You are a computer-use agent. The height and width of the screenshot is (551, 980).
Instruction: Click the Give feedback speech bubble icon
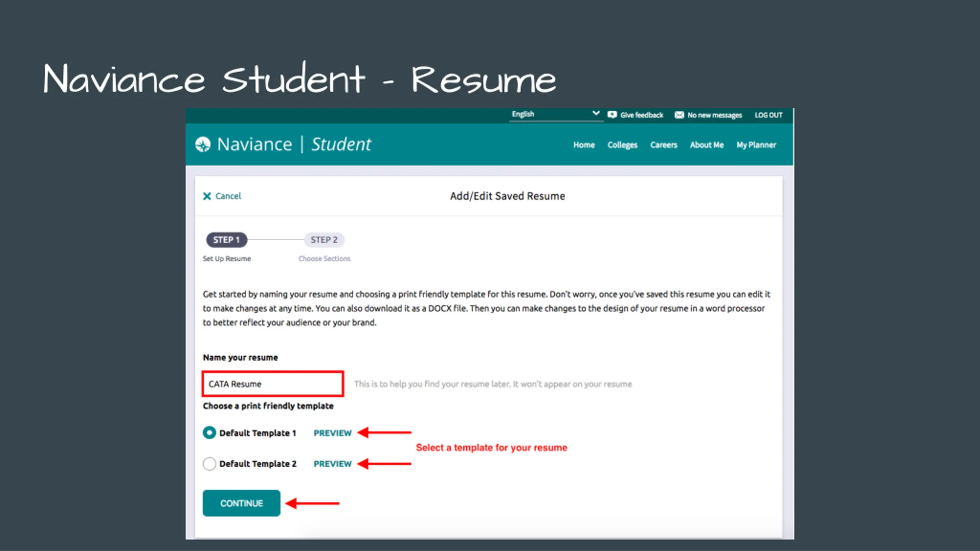612,115
